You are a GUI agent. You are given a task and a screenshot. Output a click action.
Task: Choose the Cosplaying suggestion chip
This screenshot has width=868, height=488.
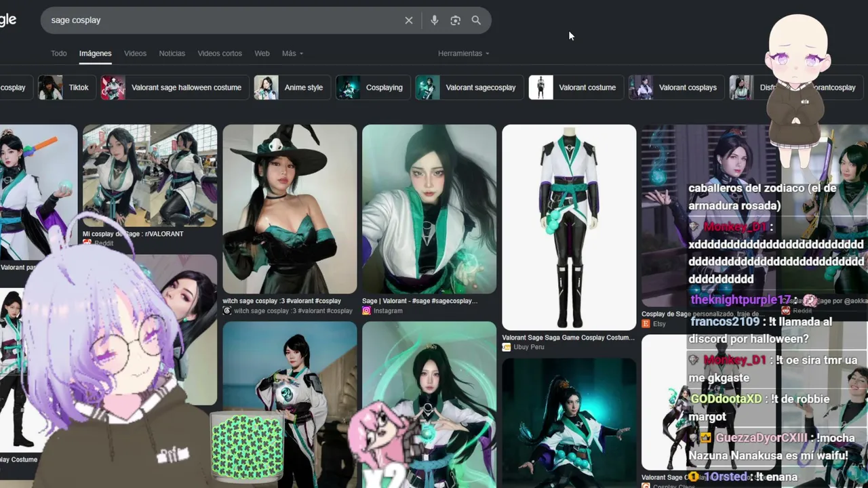[372, 87]
